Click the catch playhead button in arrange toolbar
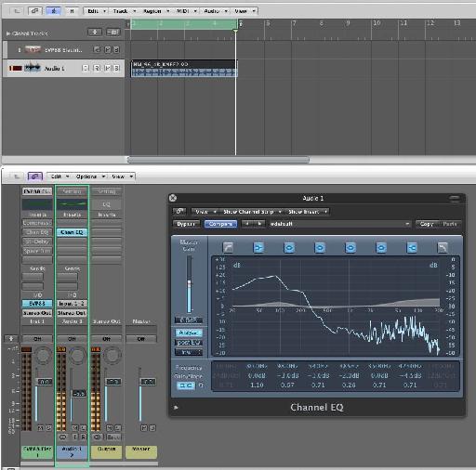 [x=53, y=11]
